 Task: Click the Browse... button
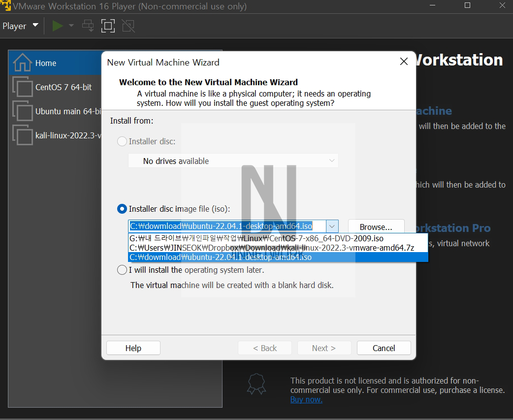tap(376, 226)
